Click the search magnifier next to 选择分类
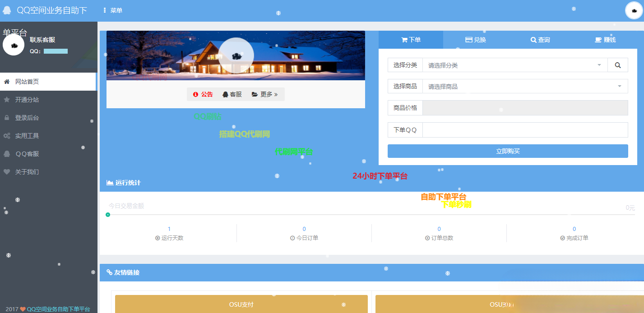Viewport: 644px width, 313px height. (x=617, y=64)
